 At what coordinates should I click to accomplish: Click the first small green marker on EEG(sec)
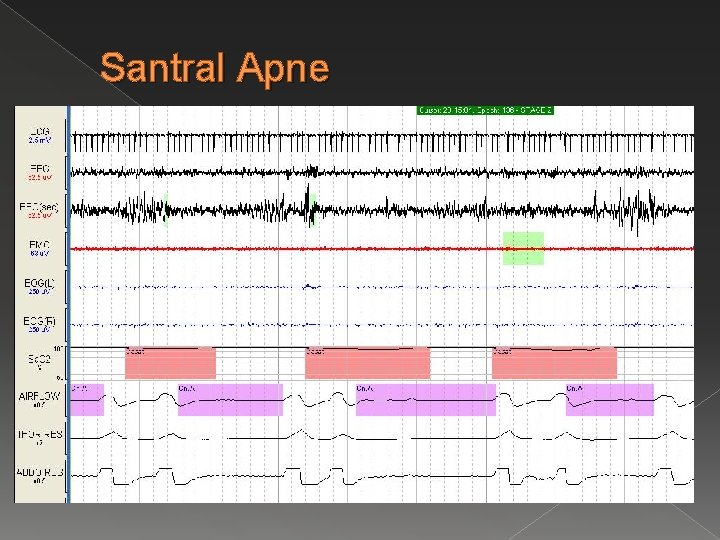(x=166, y=210)
